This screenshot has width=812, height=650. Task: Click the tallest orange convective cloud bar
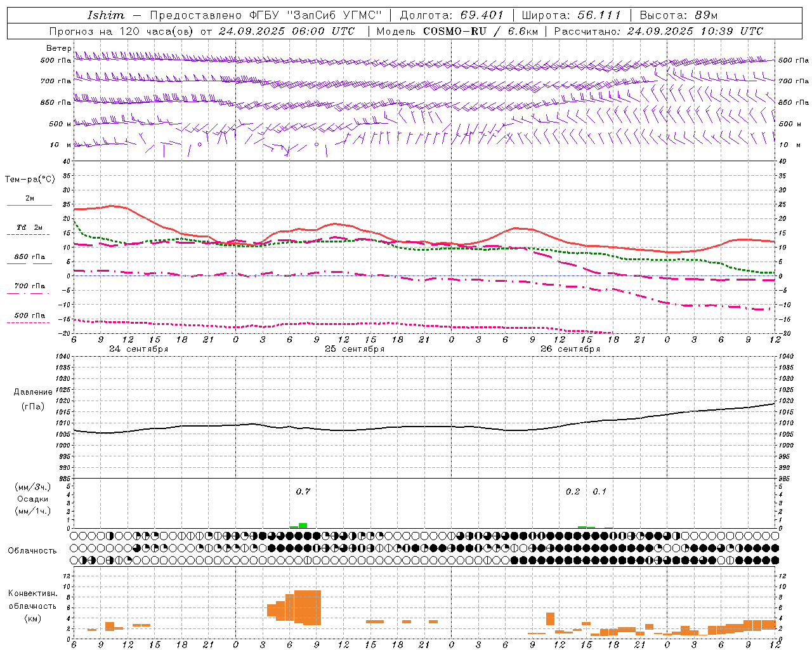[308, 607]
